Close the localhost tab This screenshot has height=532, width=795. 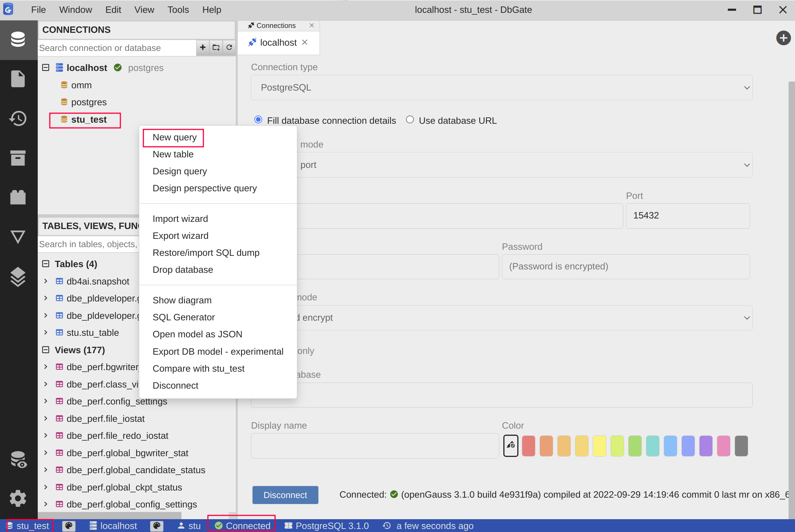coord(305,42)
